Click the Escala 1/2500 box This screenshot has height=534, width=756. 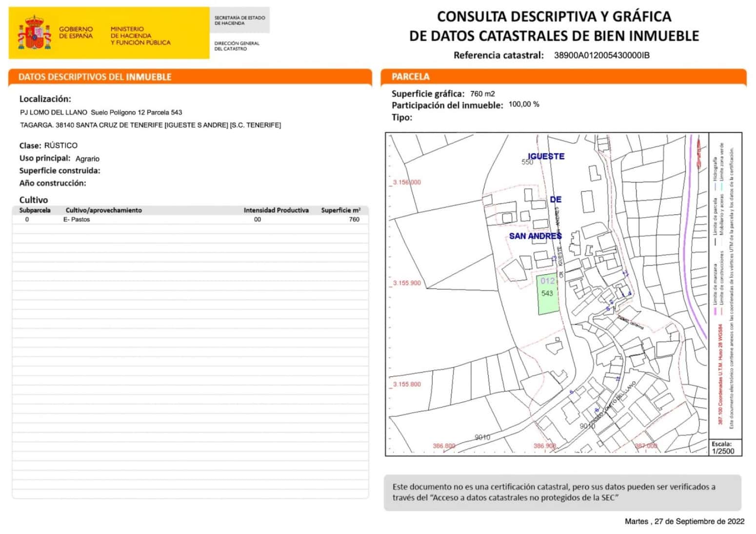tap(723, 448)
